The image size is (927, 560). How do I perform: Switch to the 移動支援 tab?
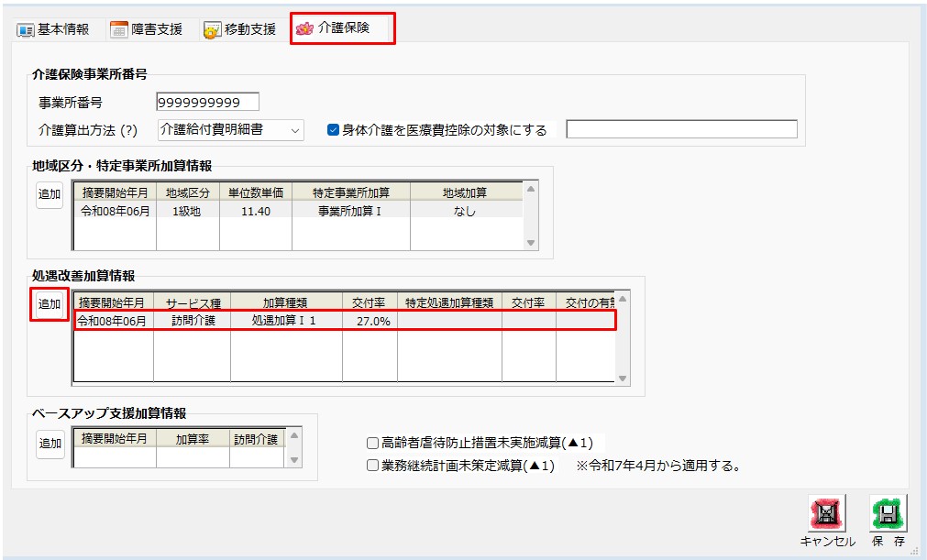coord(240,29)
